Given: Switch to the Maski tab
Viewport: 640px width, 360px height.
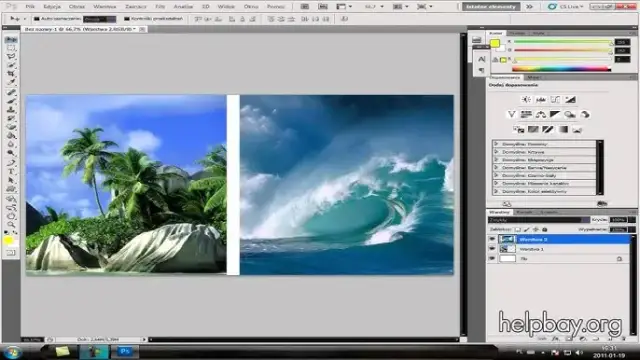Looking at the screenshot, I should coord(533,77).
